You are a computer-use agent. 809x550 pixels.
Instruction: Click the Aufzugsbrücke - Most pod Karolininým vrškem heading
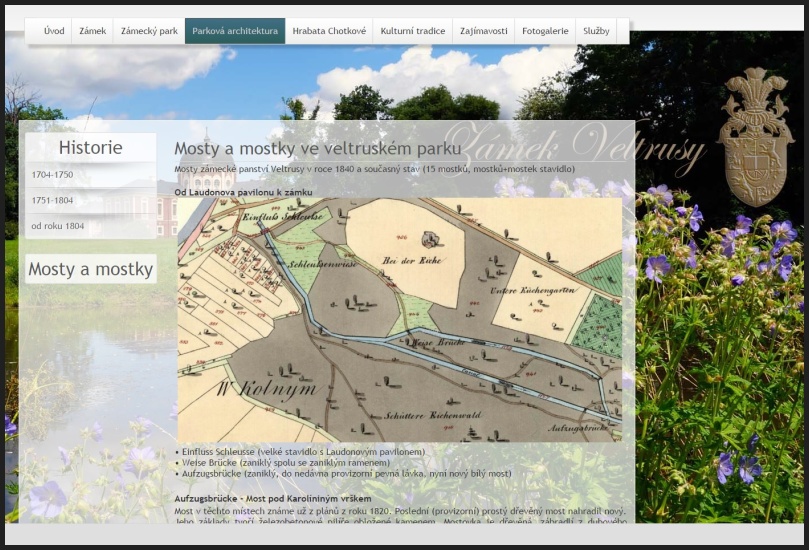point(273,498)
